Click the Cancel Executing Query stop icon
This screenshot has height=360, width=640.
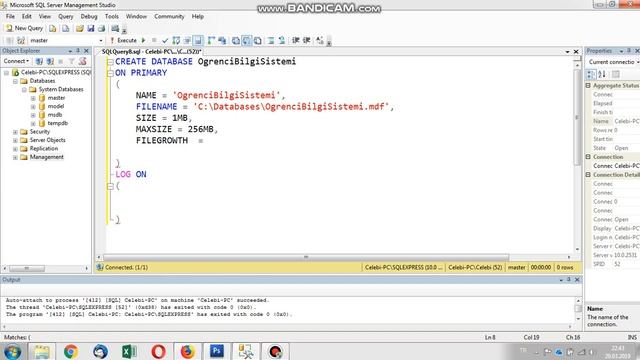coord(154,40)
